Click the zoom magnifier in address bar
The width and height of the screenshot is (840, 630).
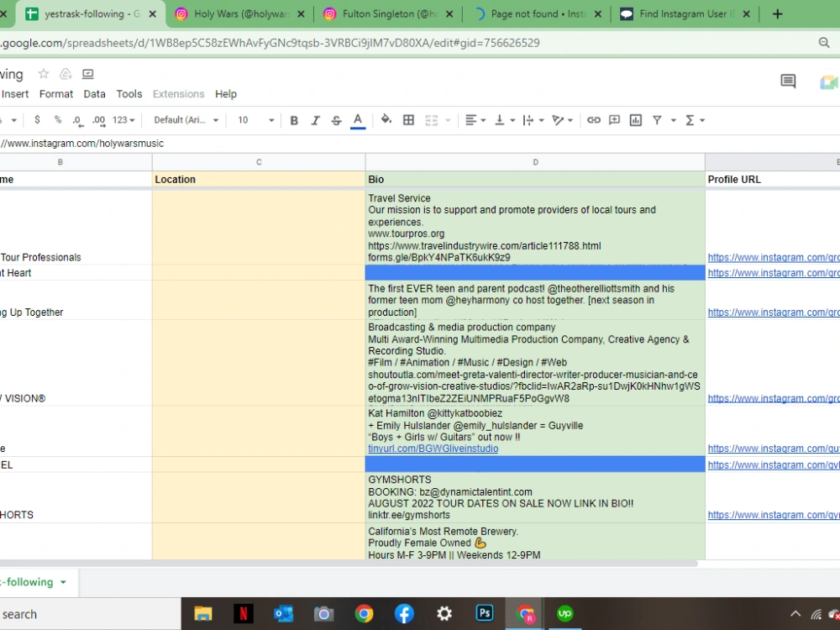[x=824, y=43]
